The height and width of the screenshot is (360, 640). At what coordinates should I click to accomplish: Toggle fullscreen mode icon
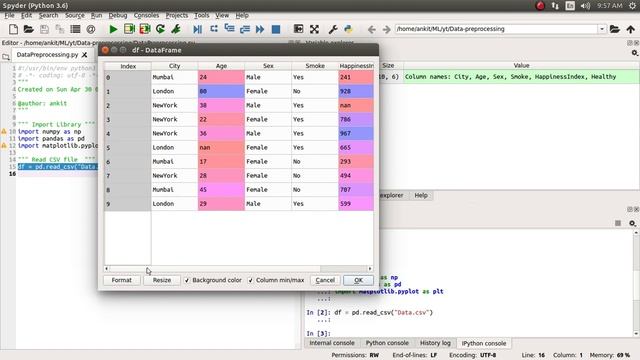tap(314, 29)
